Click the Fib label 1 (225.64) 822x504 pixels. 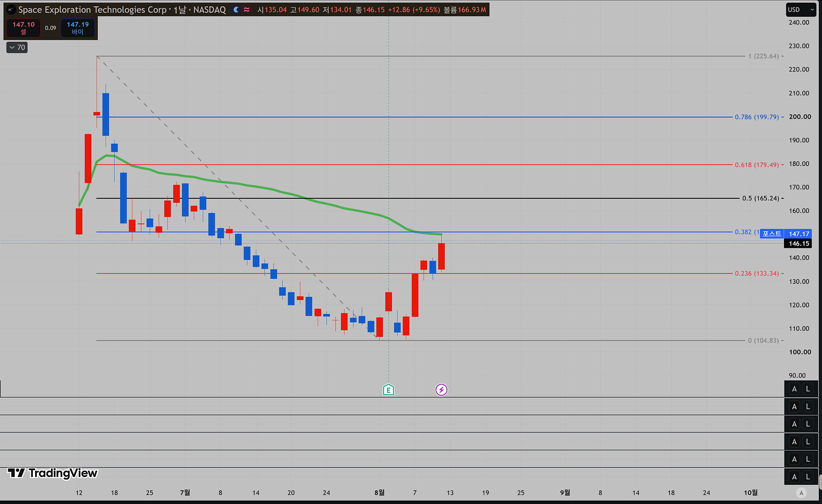point(763,56)
